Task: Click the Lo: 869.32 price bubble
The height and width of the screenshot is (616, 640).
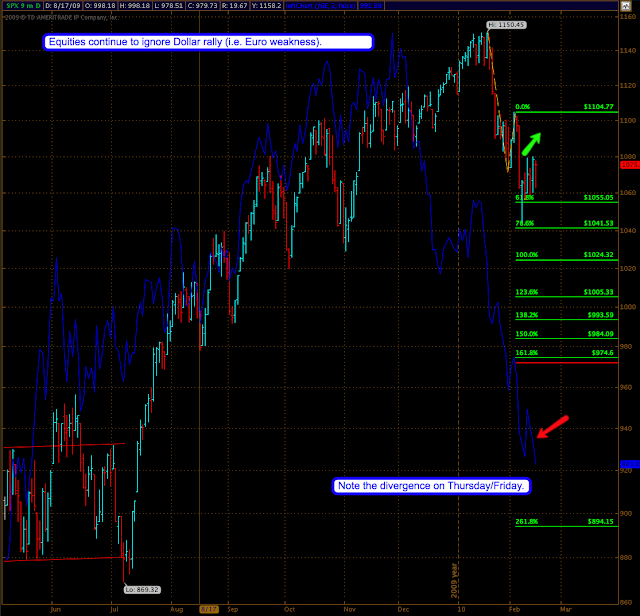Action: pyautogui.click(x=142, y=589)
